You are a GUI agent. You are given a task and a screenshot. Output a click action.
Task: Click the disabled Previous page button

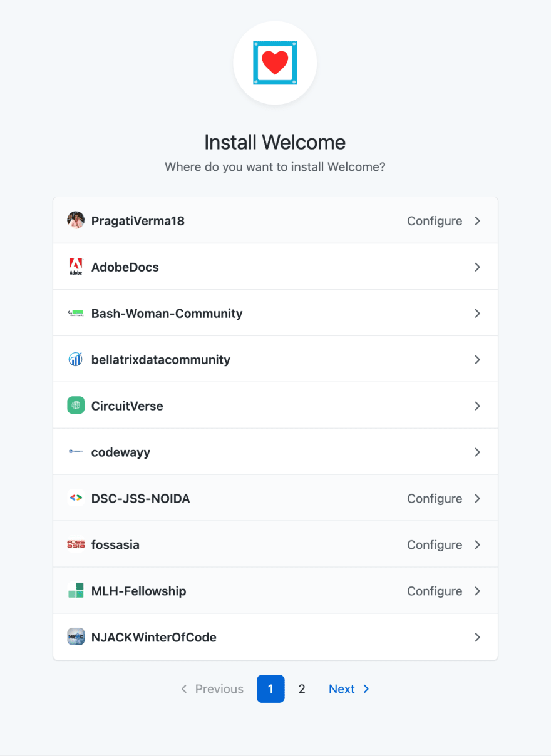pos(212,689)
